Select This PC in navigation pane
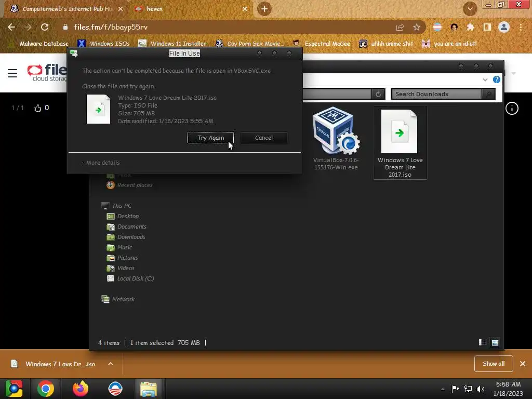Screen dimensions: 532x399 tap(117, 206)
